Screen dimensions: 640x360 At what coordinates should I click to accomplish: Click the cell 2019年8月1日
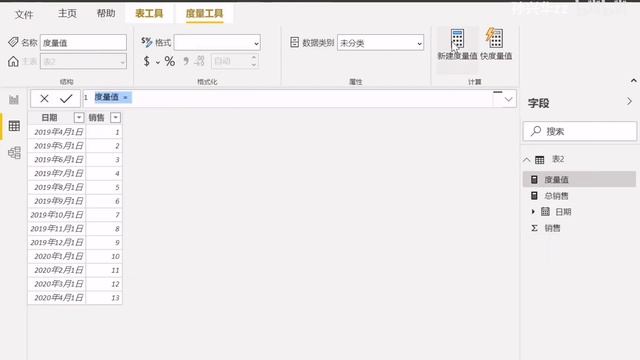(x=57, y=187)
